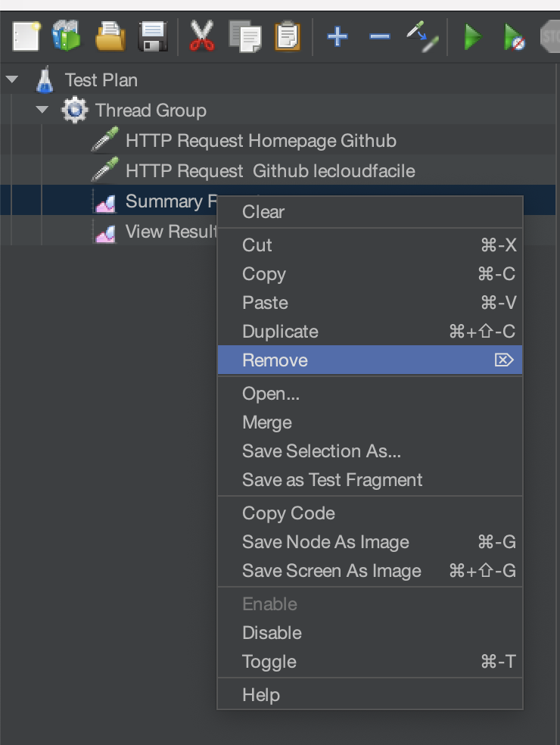
Task: Click Save Selection As... entry
Action: (x=322, y=451)
